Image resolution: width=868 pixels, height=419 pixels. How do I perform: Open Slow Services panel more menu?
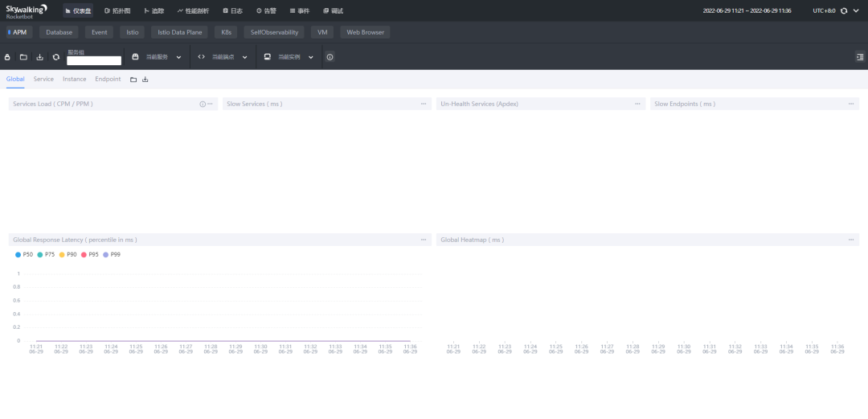point(424,105)
